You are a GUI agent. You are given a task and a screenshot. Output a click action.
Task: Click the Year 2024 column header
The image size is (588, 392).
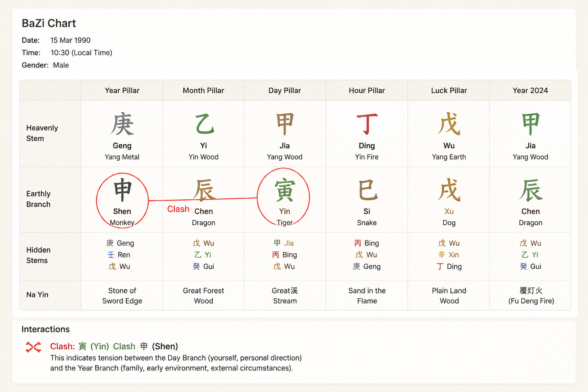[x=530, y=90]
